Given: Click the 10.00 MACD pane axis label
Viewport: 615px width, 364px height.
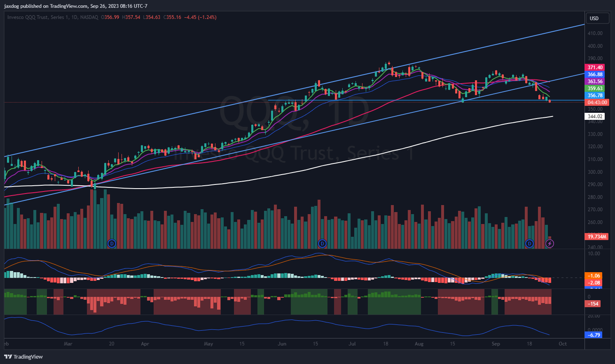Looking at the screenshot, I should point(594,253).
